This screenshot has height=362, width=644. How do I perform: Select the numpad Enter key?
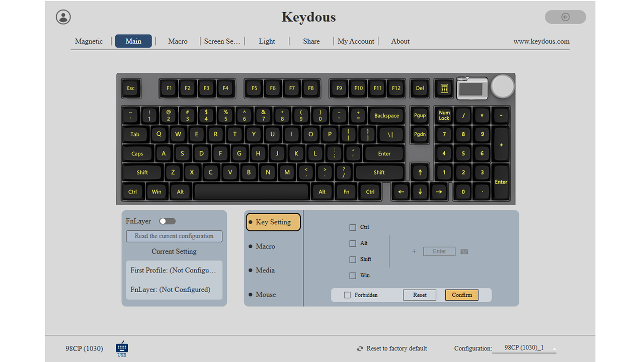(x=501, y=182)
